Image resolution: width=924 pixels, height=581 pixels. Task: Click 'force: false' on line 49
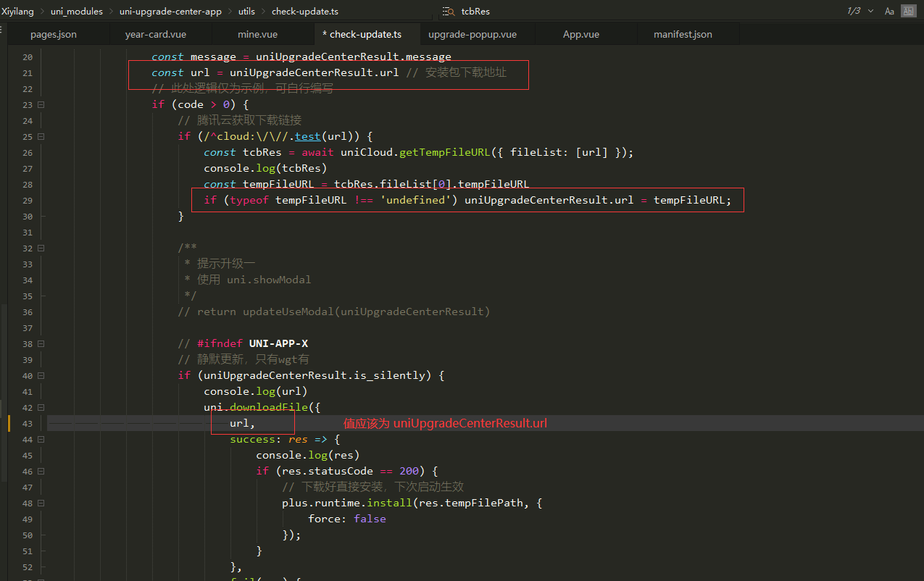347,519
